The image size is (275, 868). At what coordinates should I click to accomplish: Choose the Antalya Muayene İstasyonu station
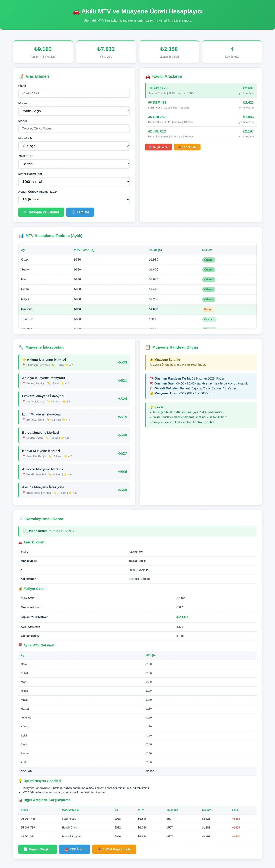[74, 380]
